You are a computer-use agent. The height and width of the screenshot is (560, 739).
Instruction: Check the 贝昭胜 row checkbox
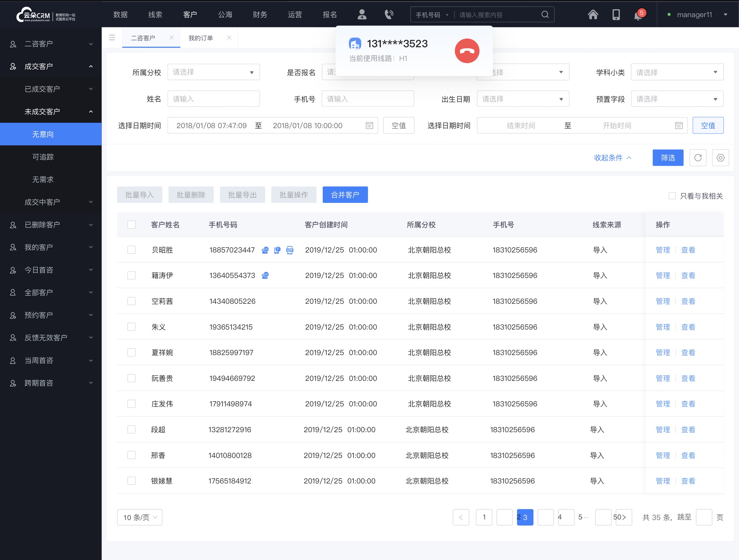tap(131, 250)
